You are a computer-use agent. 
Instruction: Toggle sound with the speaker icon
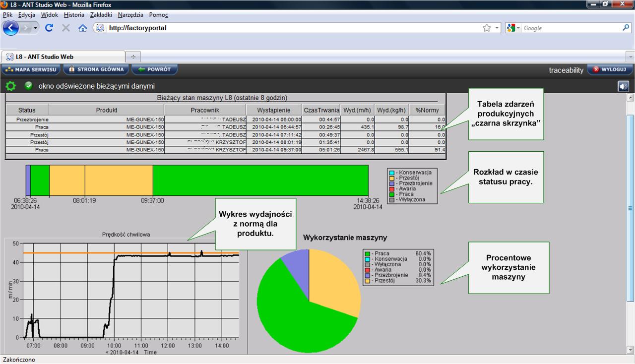[x=623, y=86]
